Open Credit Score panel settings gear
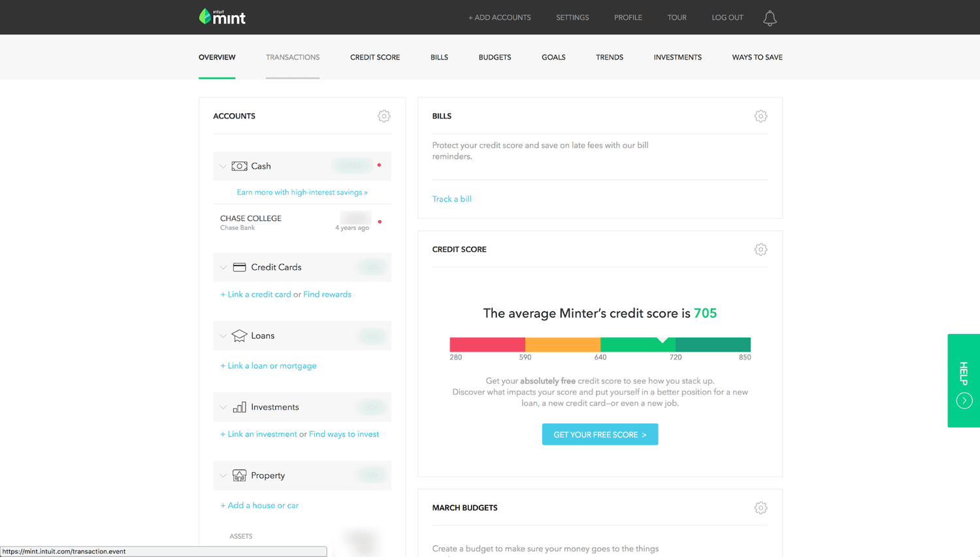980x557 pixels. pos(760,249)
